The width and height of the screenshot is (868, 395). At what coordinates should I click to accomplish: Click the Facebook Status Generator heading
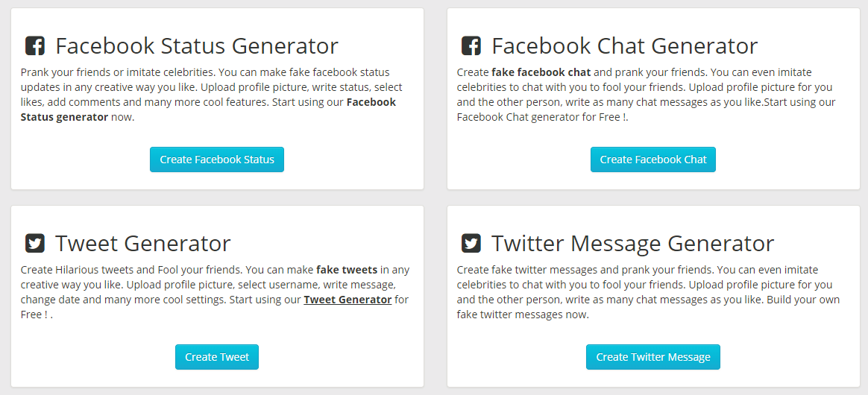click(x=197, y=46)
